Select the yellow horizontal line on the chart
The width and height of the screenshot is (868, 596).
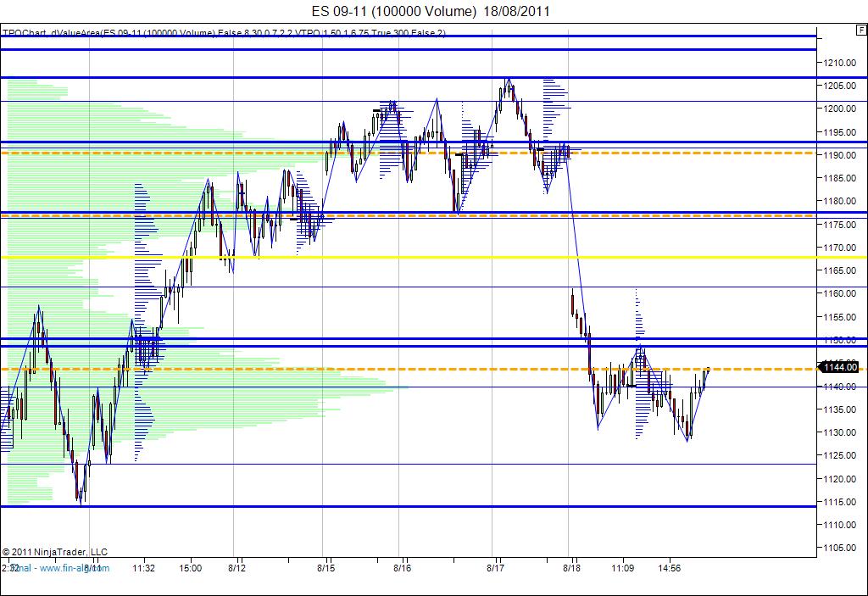[434, 257]
